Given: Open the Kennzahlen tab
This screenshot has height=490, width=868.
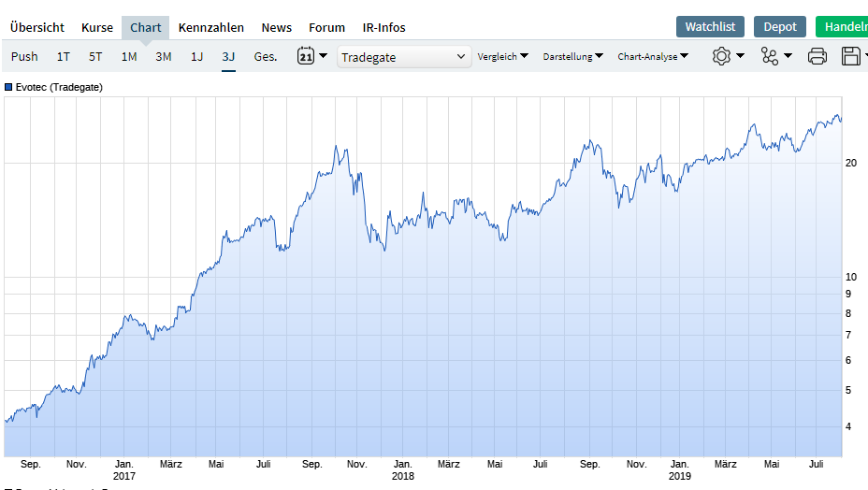Looking at the screenshot, I should (x=210, y=28).
